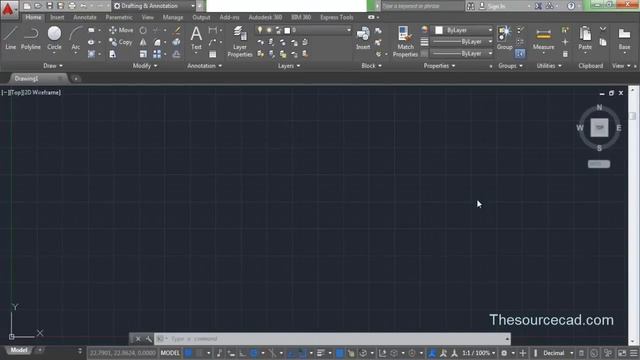The width and height of the screenshot is (640, 360).
Task: Select the Line tool
Action: pos(10,38)
